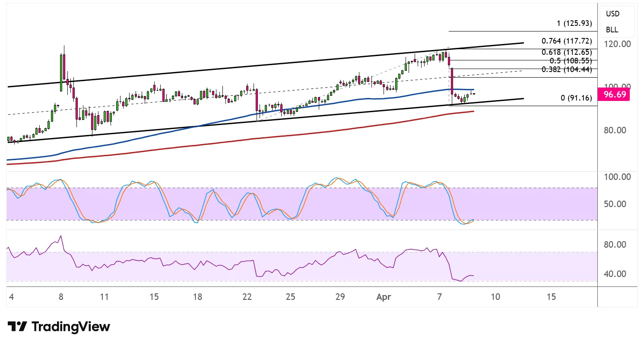Select the 0.5 (108.55) Fibonacci label

click(570, 61)
